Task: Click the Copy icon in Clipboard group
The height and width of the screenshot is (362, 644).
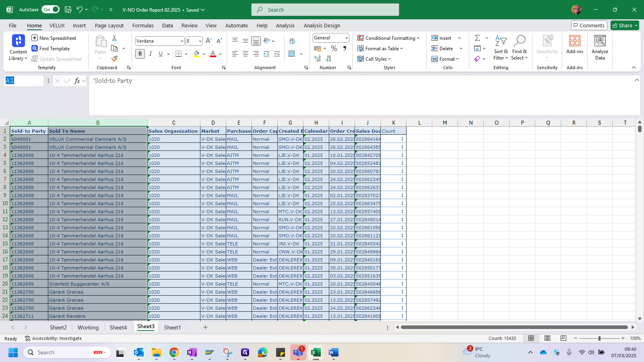Action: [x=114, y=48]
